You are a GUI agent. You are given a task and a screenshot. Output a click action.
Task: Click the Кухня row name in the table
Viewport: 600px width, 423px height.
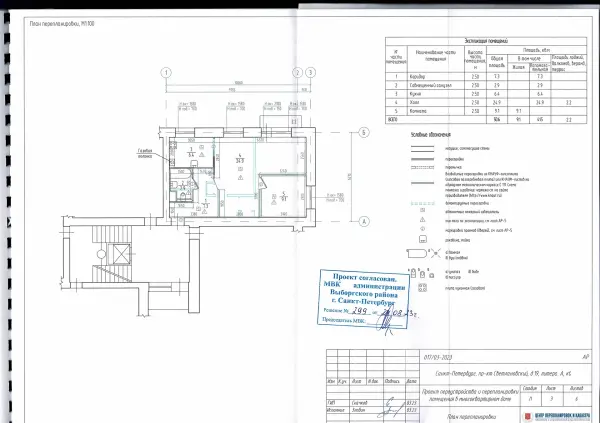415,94
